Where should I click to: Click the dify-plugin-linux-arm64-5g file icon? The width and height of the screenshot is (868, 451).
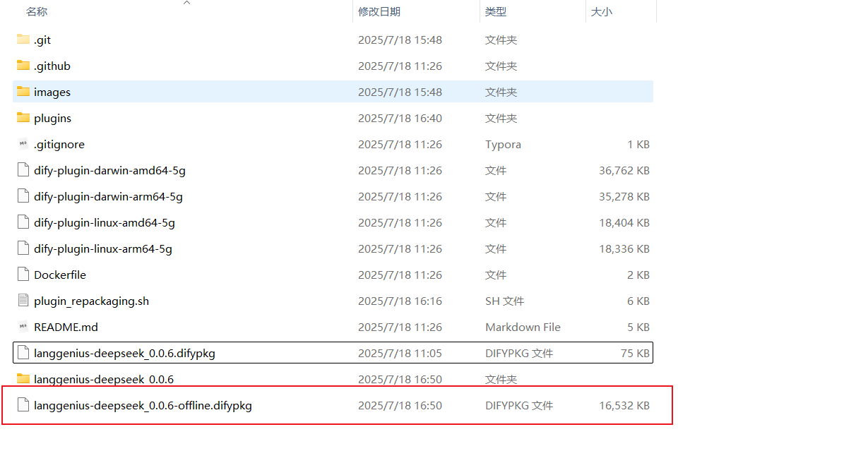pyautogui.click(x=23, y=248)
